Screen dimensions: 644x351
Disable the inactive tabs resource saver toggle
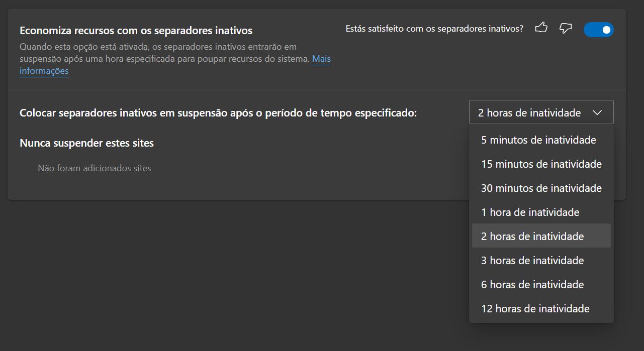coord(598,30)
